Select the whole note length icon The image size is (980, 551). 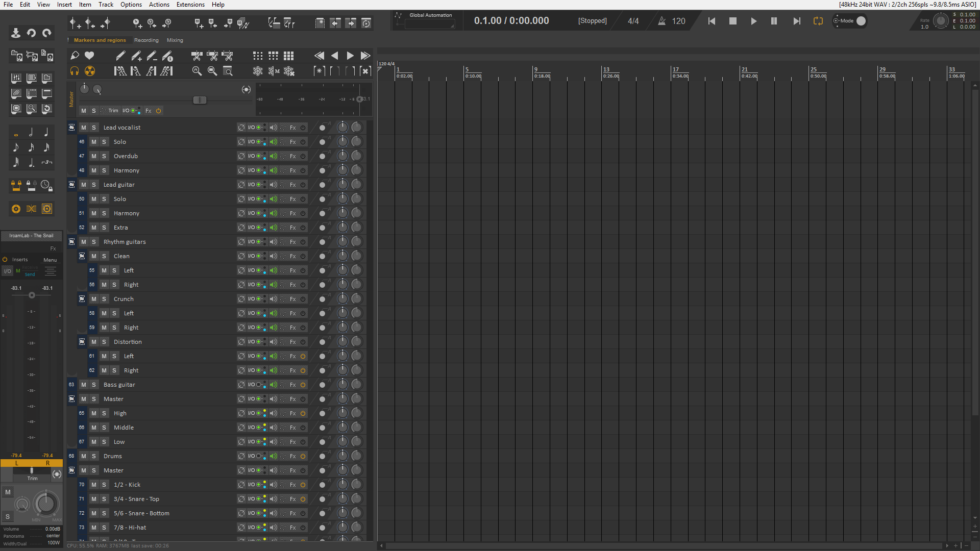(x=16, y=134)
